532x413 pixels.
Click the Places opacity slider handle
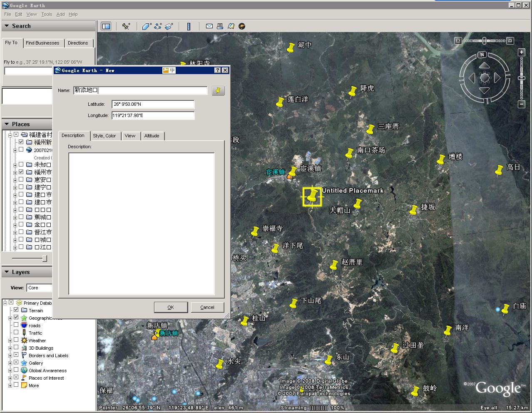pyautogui.click(x=45, y=259)
